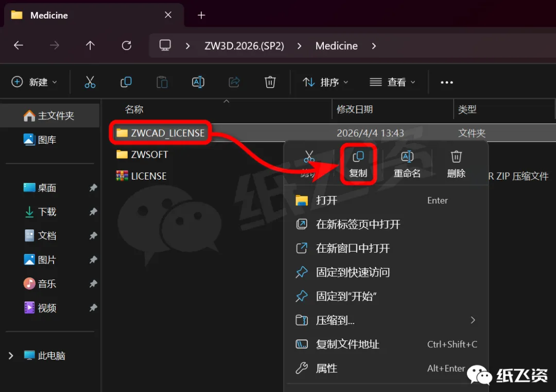Click the 2026/4/4 13:43 date cell
556x392 pixels.
point(370,133)
